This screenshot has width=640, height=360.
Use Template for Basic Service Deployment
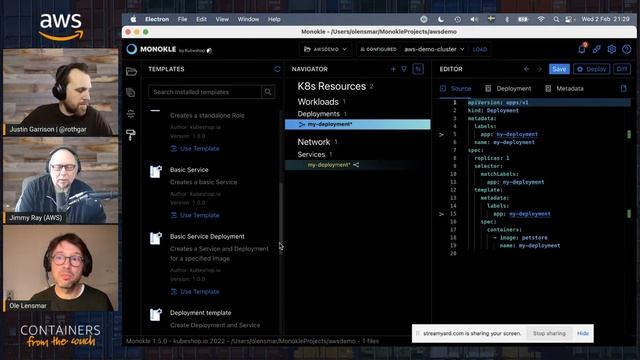195,291
